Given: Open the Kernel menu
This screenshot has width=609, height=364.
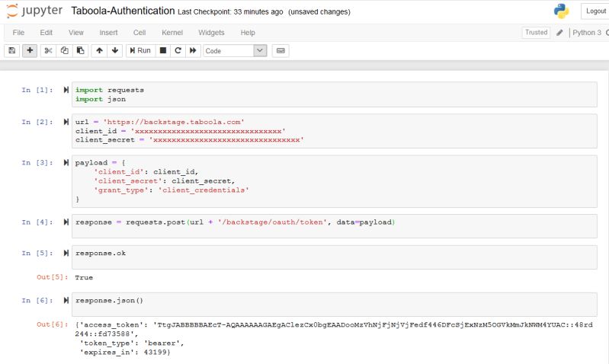Looking at the screenshot, I should [x=172, y=33].
